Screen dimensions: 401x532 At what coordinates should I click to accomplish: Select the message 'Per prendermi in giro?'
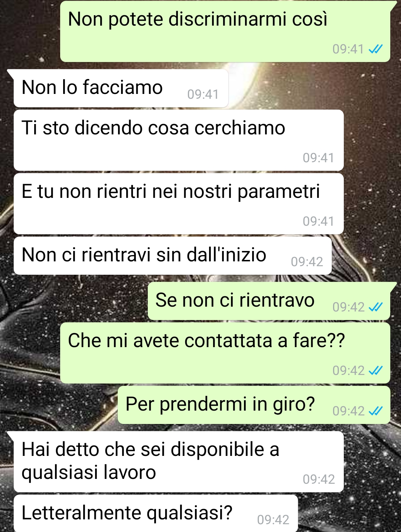click(x=254, y=405)
